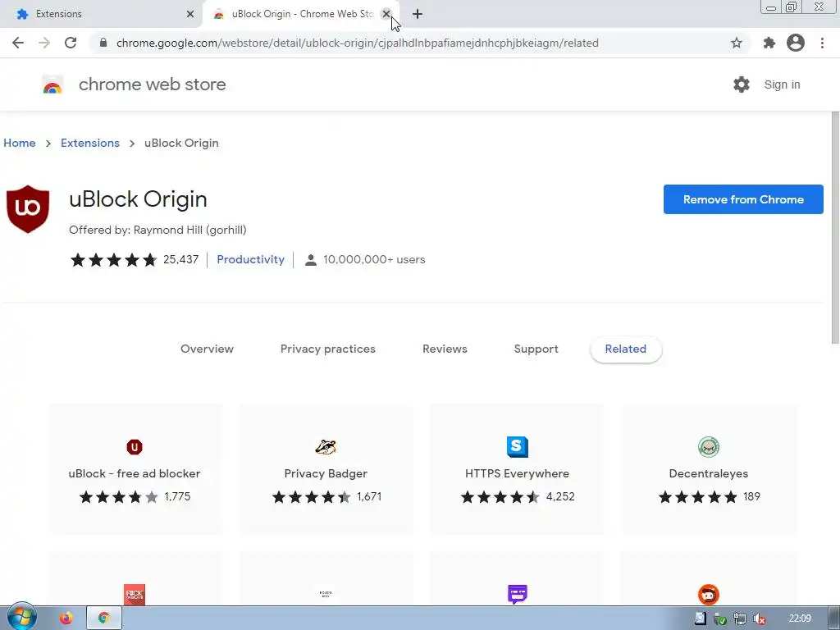Screen dimensions: 840x630
Task: Bookmark this page with the star icon
Action: (737, 43)
